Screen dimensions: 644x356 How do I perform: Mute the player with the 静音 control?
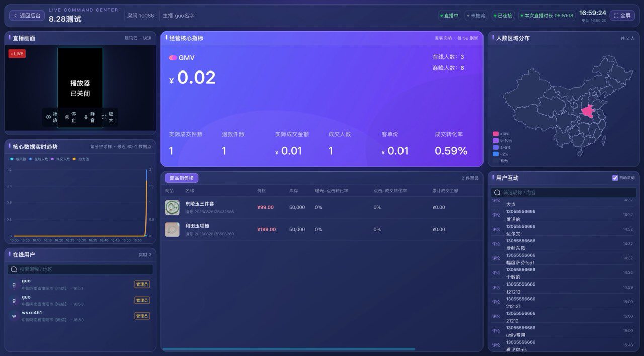pyautogui.click(x=90, y=117)
